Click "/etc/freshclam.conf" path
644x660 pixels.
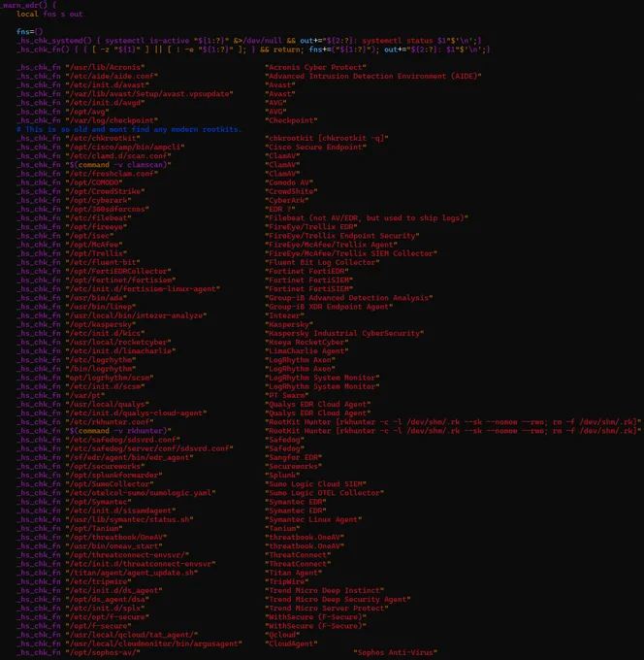[x=112, y=174]
